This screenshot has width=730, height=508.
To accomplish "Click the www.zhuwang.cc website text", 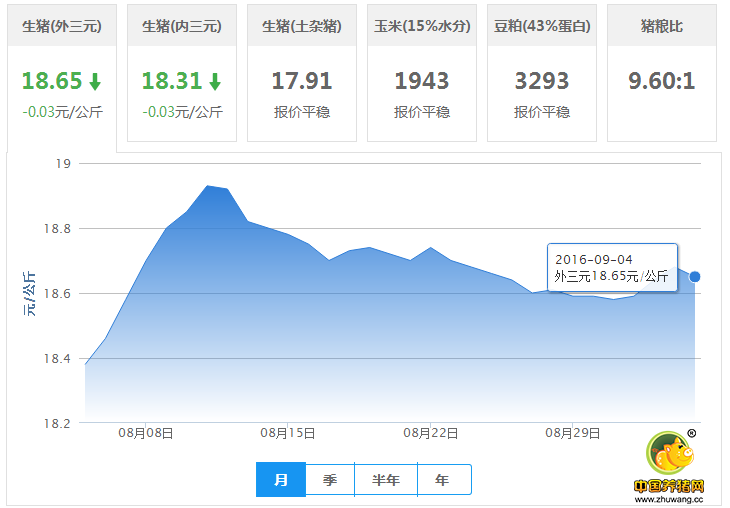I will (x=669, y=497).
